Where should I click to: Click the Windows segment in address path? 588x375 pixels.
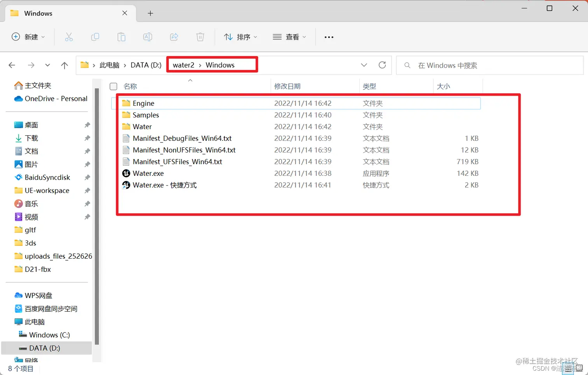[x=220, y=65]
